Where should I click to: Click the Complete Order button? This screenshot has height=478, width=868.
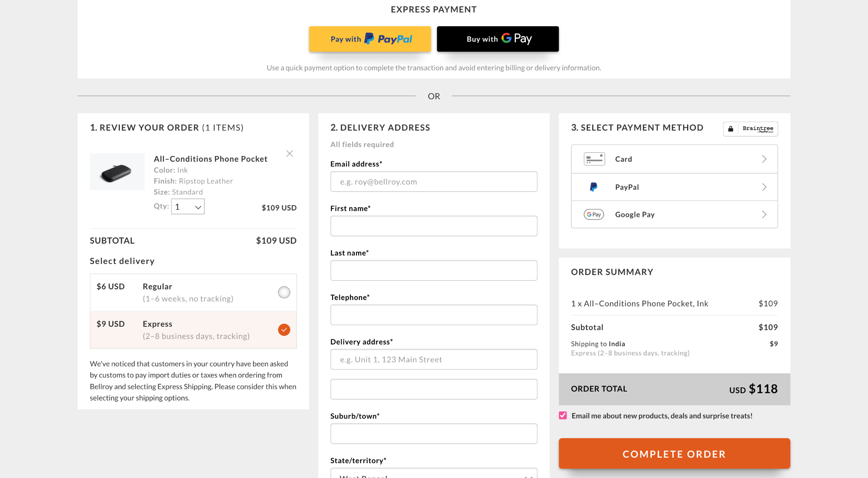674,453
